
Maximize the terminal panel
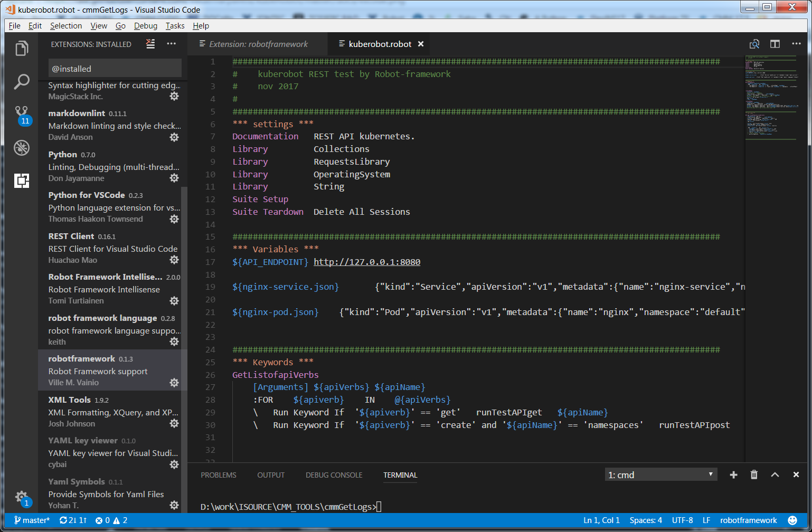tap(775, 475)
